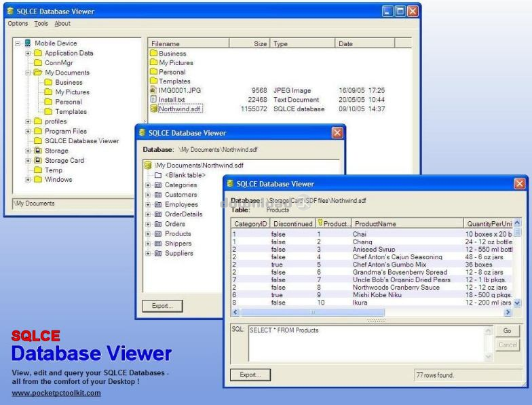This screenshot has width=532, height=405.
Task: Sort file list by Filename column
Action: pyautogui.click(x=189, y=43)
